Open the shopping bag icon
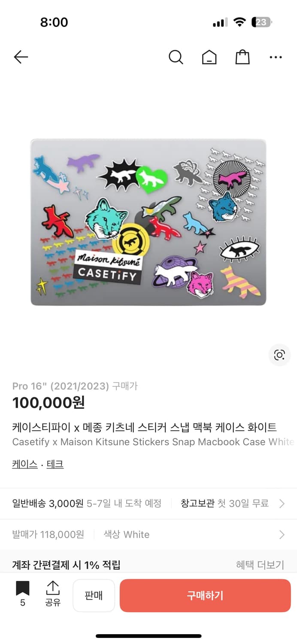 pyautogui.click(x=242, y=57)
